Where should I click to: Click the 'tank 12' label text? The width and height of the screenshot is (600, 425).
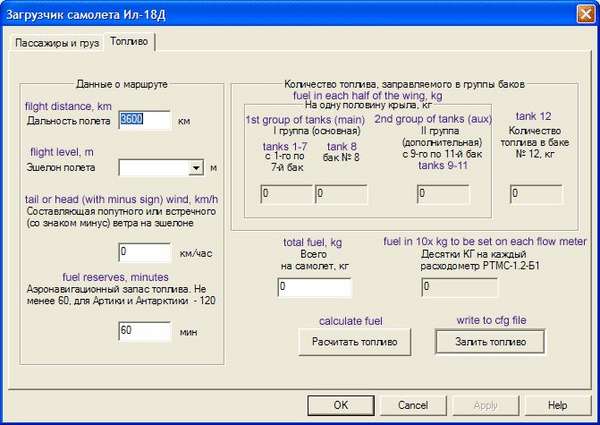pos(533,116)
